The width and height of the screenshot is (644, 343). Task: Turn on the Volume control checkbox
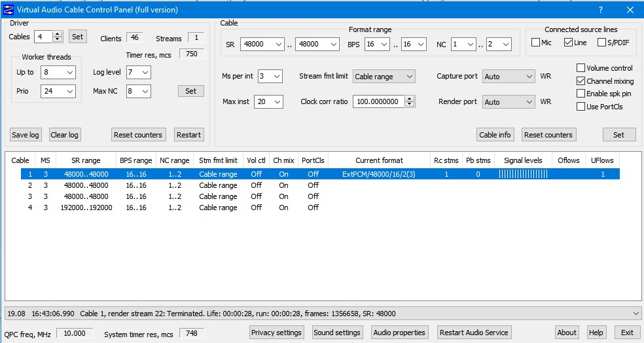(581, 68)
